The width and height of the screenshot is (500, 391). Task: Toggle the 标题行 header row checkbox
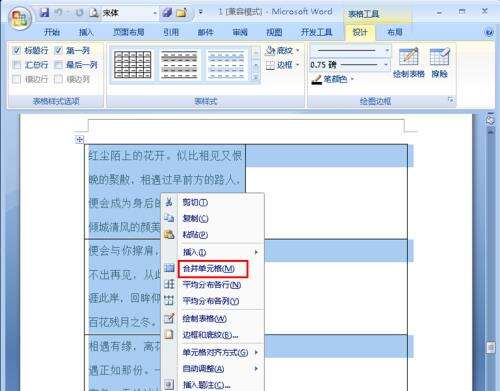(17, 51)
